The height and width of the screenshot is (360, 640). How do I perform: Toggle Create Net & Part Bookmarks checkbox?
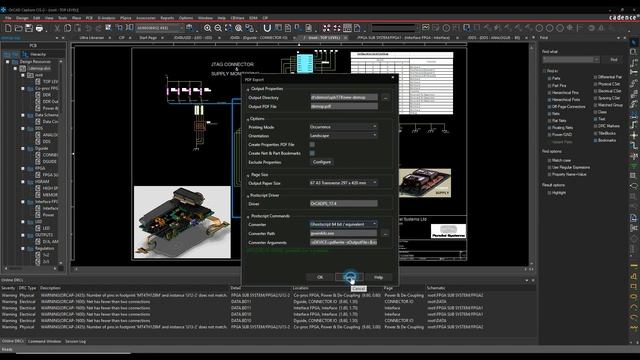point(312,153)
